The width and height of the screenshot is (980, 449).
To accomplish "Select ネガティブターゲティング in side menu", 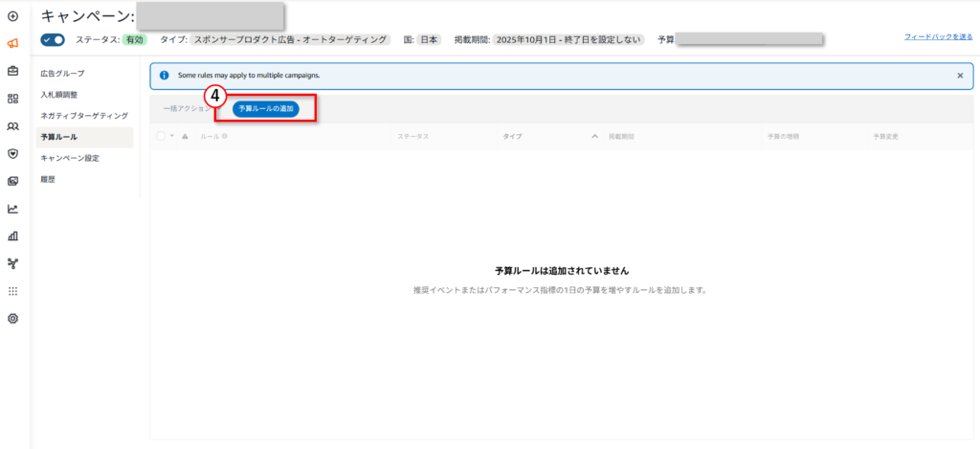I will (x=83, y=115).
